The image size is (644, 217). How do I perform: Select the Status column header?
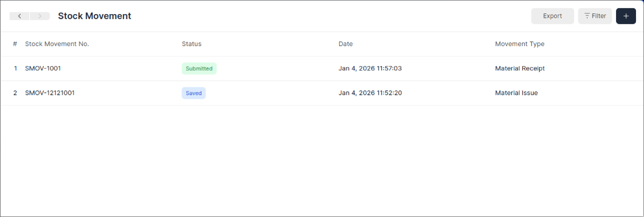(x=191, y=44)
